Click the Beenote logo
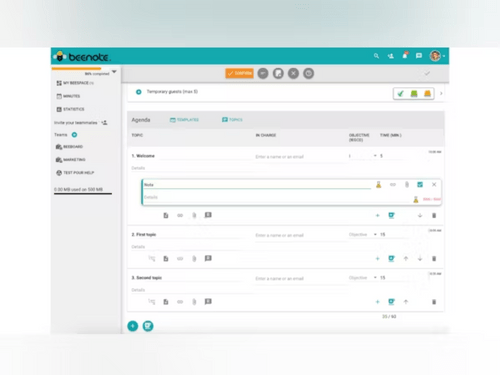This screenshot has height=375, width=500. 82,57
